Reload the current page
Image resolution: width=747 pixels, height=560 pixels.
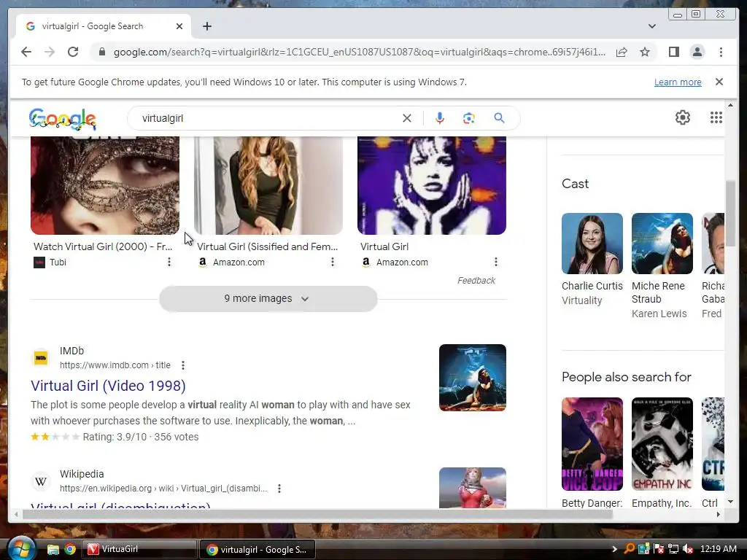click(73, 52)
